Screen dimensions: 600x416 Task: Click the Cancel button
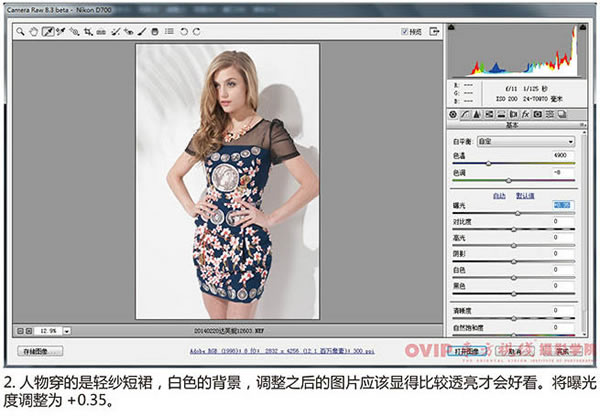point(515,351)
